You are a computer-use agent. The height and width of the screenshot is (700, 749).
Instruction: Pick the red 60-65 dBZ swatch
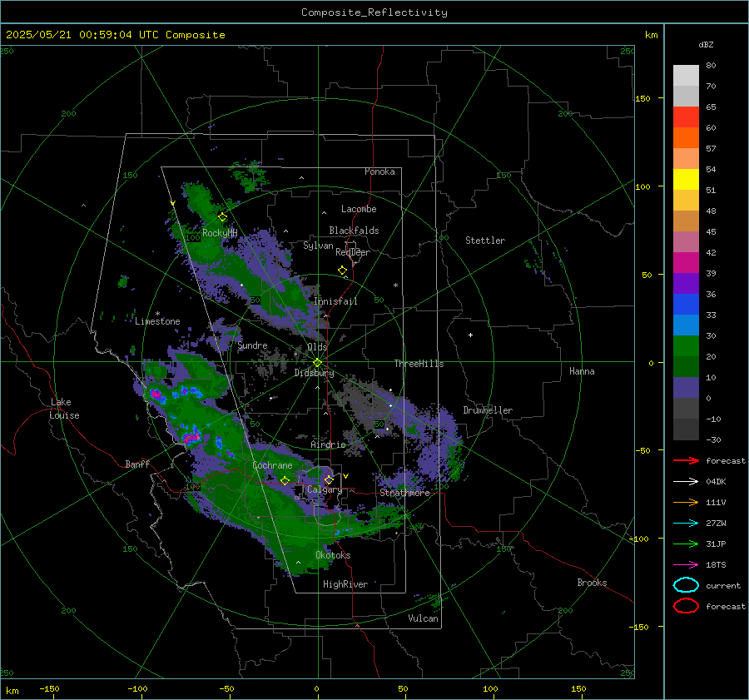(x=686, y=117)
